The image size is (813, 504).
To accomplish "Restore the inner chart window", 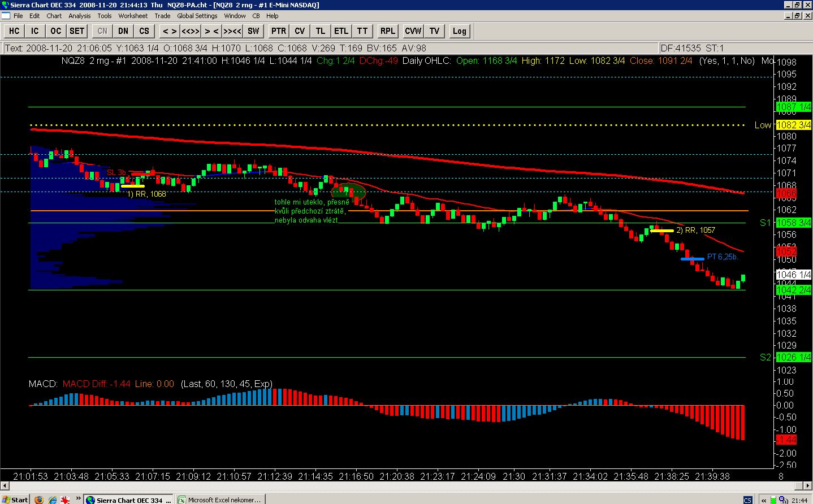I will click(x=798, y=16).
